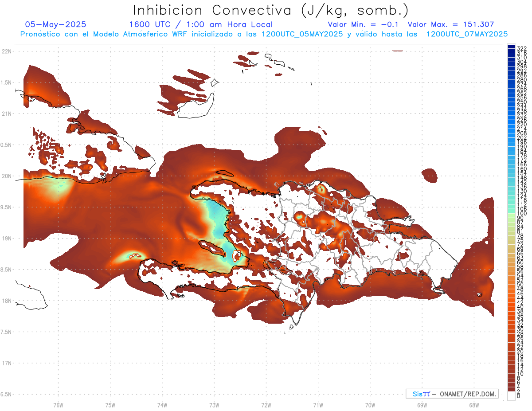Click the white 0 swatch in the colorbar
Screen dimensions: 532x411
tap(511, 396)
